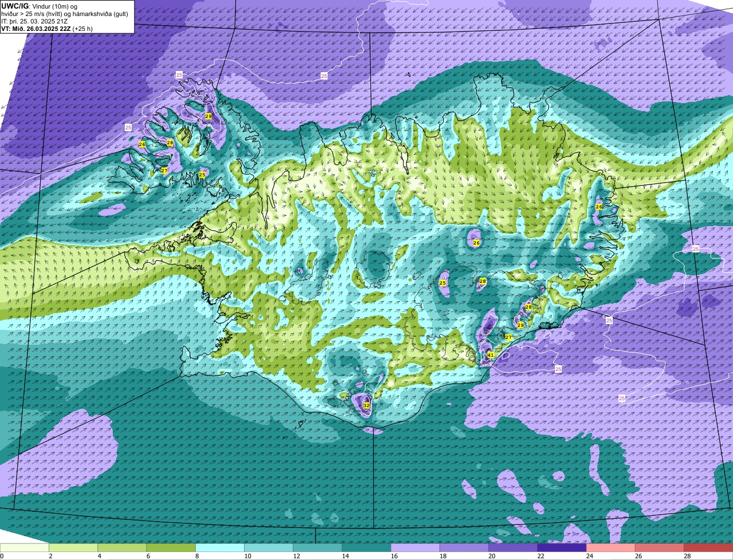The image size is (733, 560).
Task: Click the 'IT: þri. 25. 03. 2025 21Z' line
Action: click(34, 21)
